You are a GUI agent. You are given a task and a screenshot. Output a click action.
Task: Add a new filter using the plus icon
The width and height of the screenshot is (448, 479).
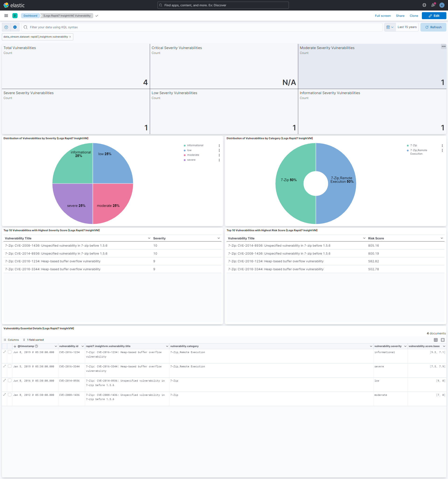15,27
